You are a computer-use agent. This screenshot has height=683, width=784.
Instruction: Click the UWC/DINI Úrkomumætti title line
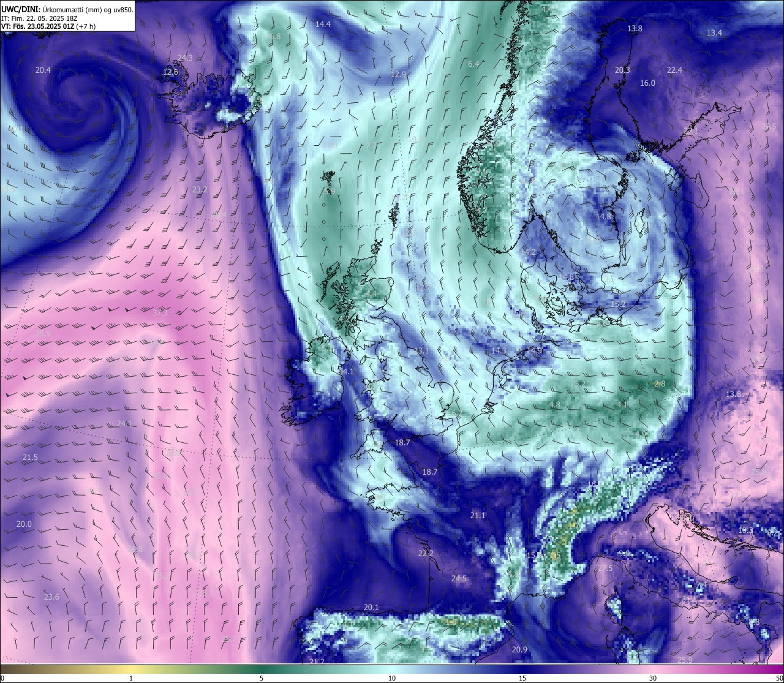coord(67,10)
